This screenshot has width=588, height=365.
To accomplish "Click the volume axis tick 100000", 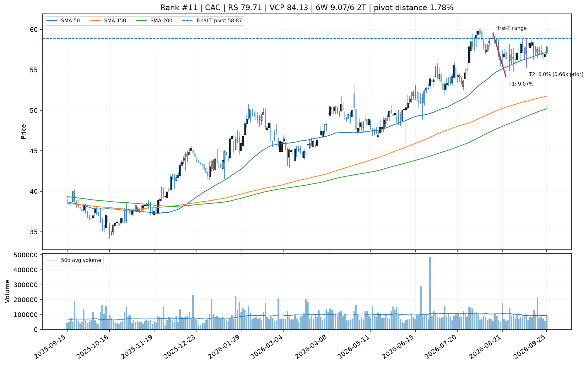I will pos(26,315).
